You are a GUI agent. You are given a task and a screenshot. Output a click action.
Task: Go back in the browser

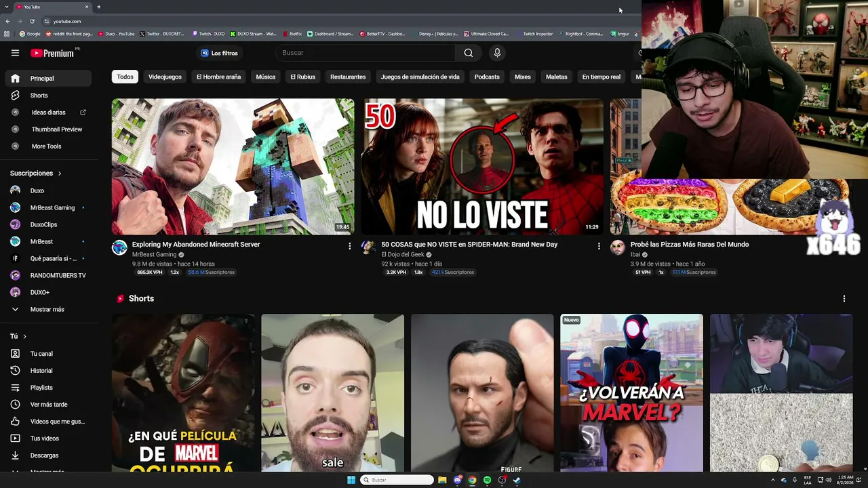(8, 21)
